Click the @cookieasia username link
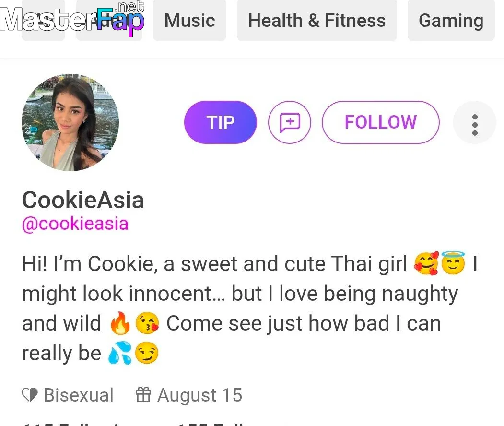504x426 pixels. [x=75, y=224]
